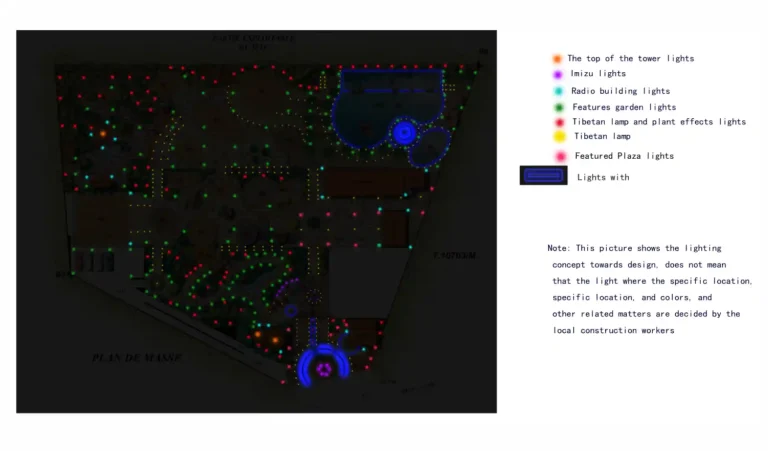
Task: Click the yellow Tibetan lamp legend dot
Action: [559, 137]
